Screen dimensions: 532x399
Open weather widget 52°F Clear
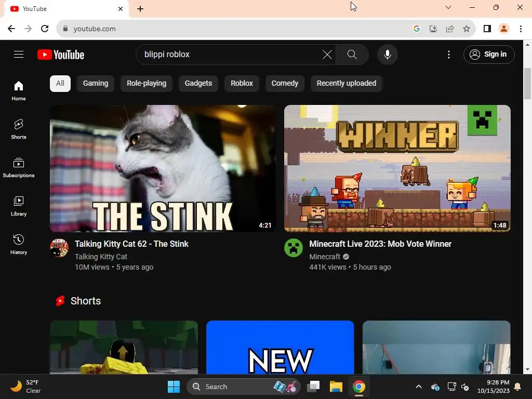point(26,387)
